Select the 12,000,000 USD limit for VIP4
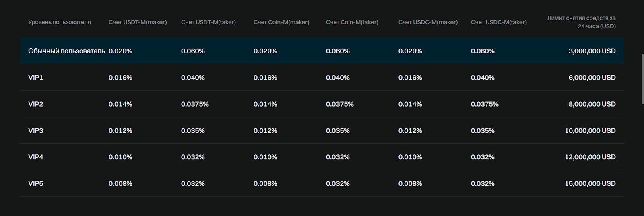644x216 pixels. point(590,157)
